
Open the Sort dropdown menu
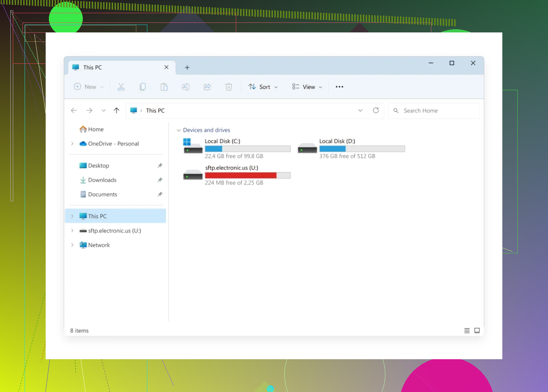pyautogui.click(x=263, y=87)
